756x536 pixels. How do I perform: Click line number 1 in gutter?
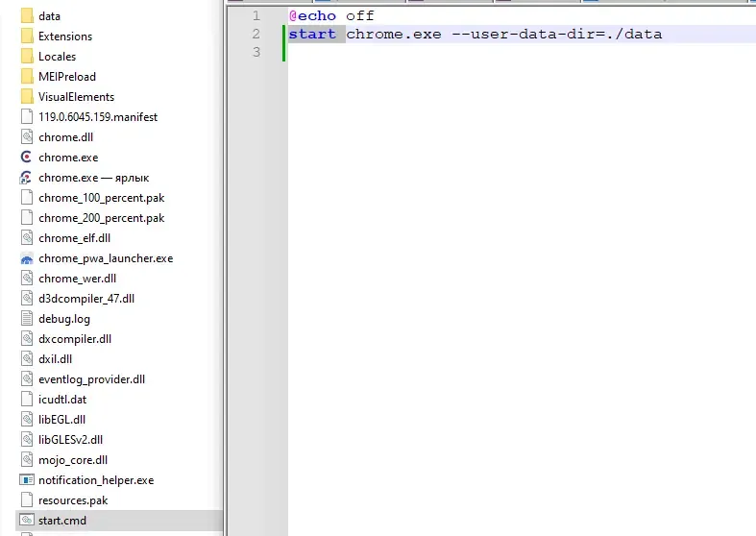point(256,16)
